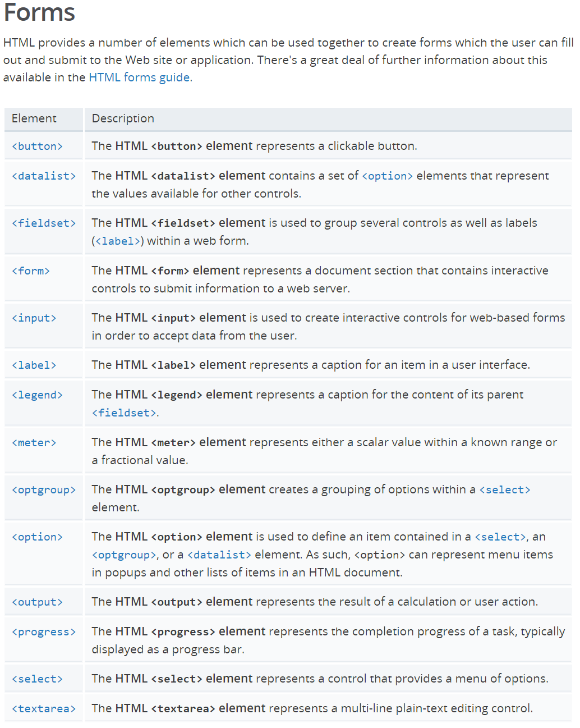Click the <output> element link
Image resolution: width=580 pixels, height=728 pixels.
pyautogui.click(x=37, y=602)
